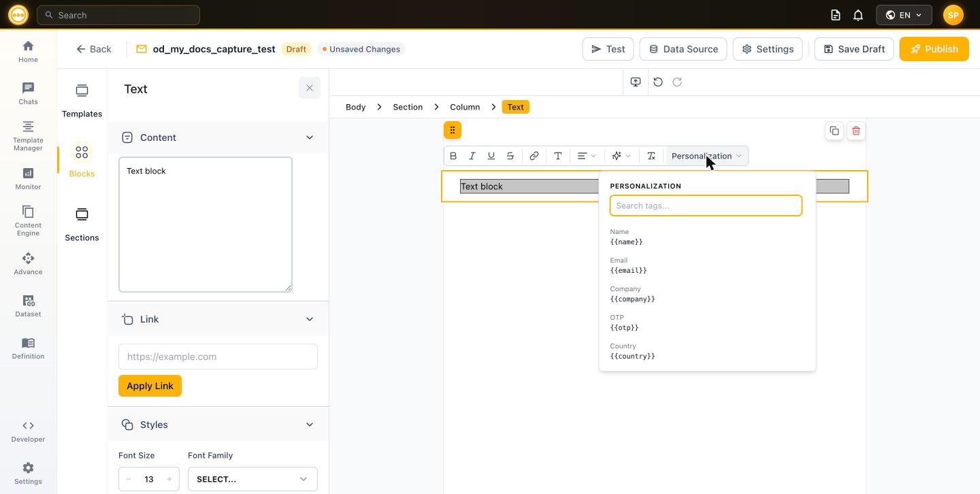This screenshot has height=494, width=980.
Task: Open Monitor section
Action: [28, 179]
